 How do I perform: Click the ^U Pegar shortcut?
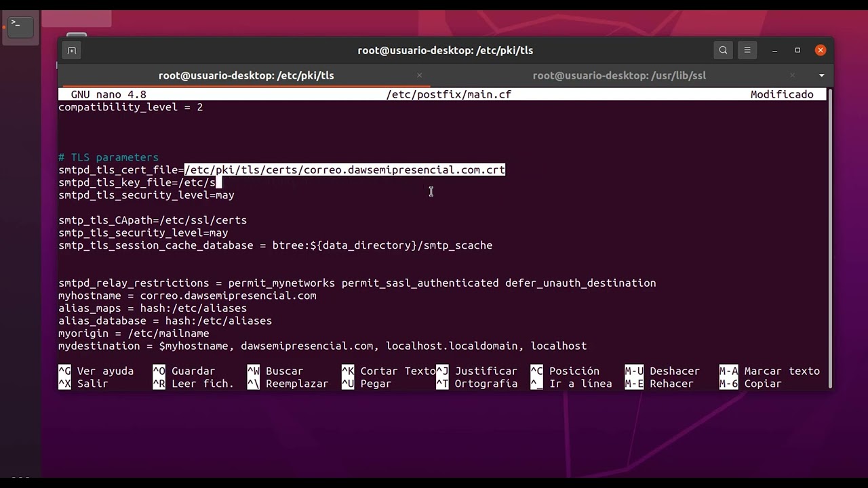click(367, 384)
